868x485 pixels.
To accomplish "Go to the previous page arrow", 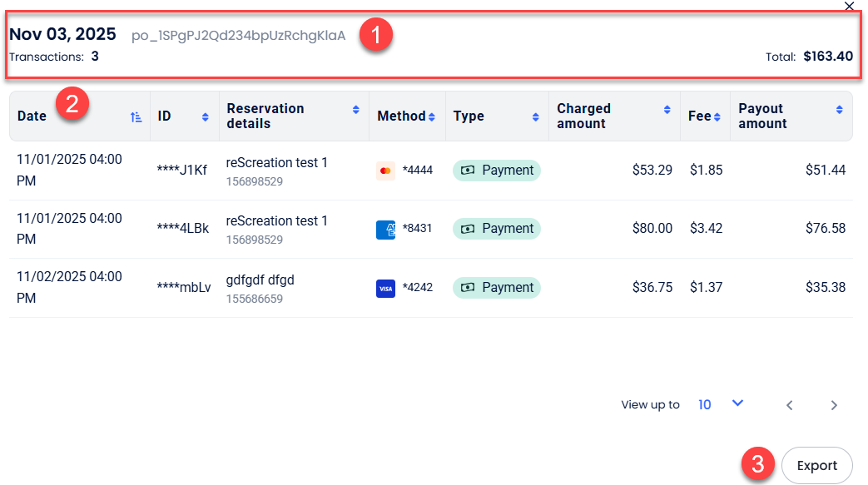I will click(790, 405).
